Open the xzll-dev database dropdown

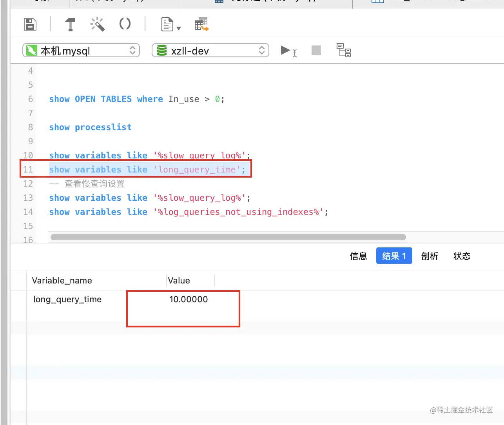pos(210,51)
